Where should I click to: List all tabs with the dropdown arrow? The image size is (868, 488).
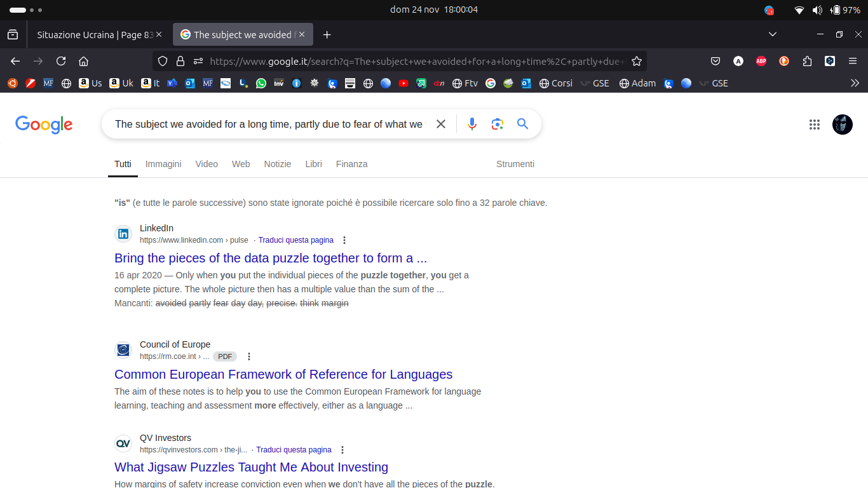(x=772, y=34)
